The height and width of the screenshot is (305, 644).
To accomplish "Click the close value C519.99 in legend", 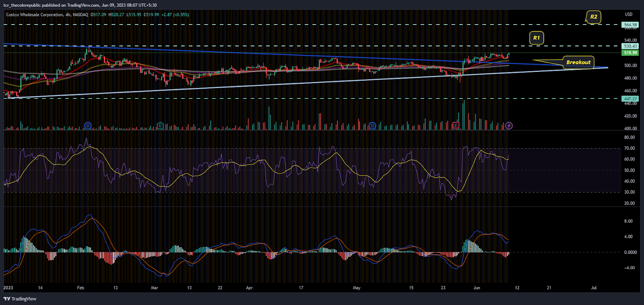I will pyautogui.click(x=151, y=15).
